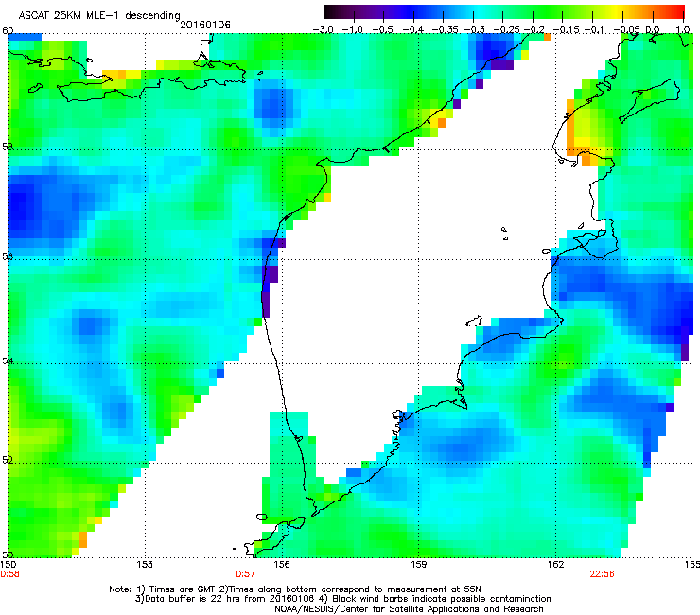Click the NOAA/NESDIS credit line

click(x=409, y=609)
